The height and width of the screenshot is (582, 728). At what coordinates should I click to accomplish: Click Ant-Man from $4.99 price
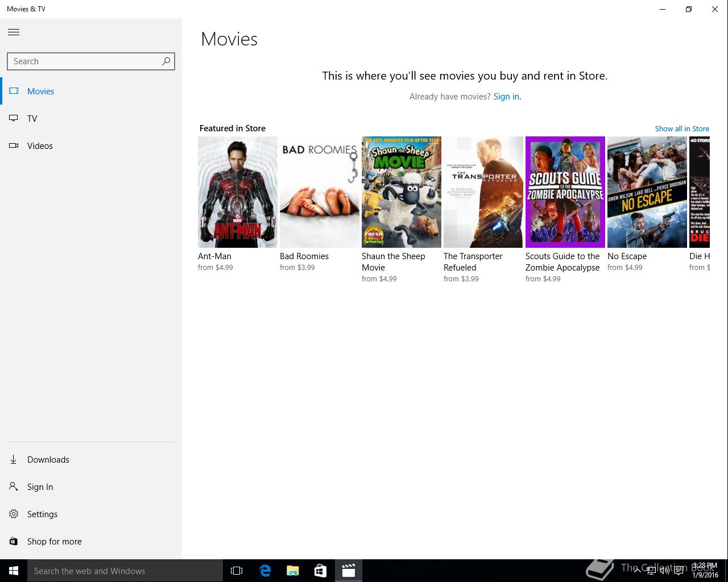(215, 268)
